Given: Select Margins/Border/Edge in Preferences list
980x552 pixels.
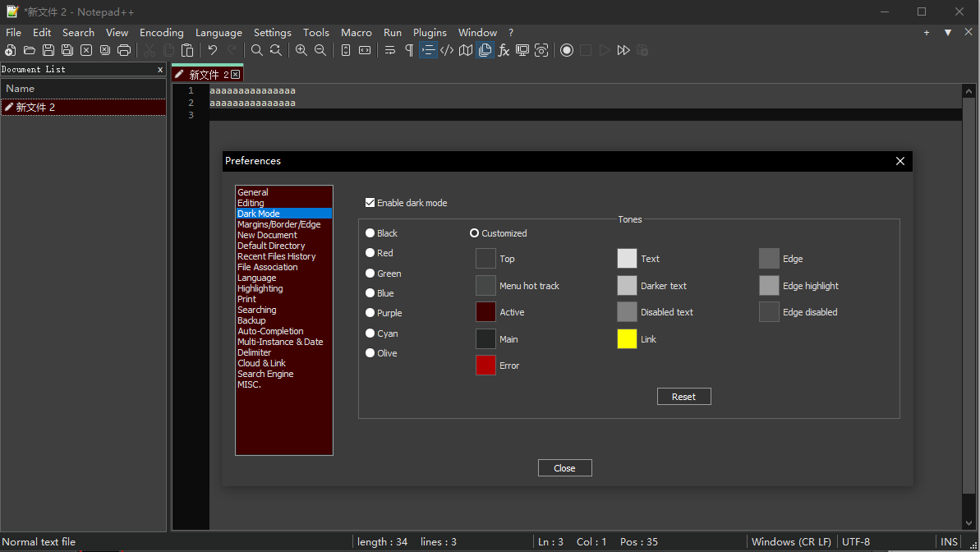Looking at the screenshot, I should tap(283, 224).
